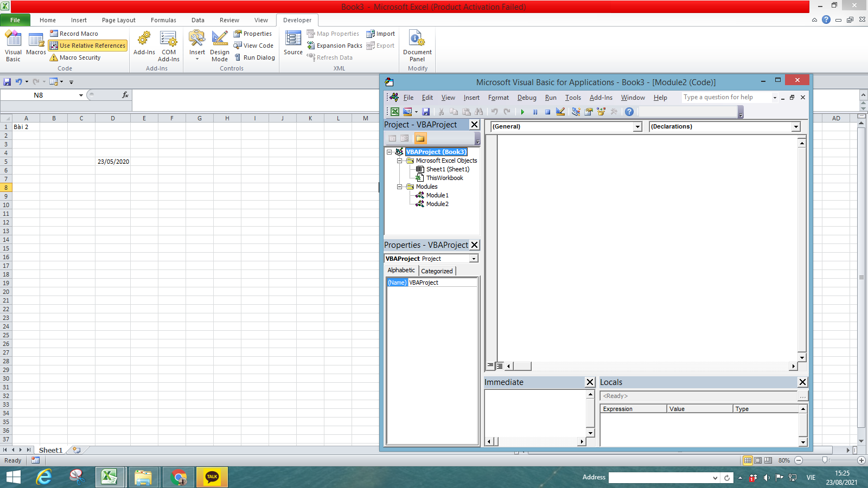Screen dimensions: 868x488
Task: Click Full Module View button in code window
Action: pyautogui.click(x=500, y=366)
